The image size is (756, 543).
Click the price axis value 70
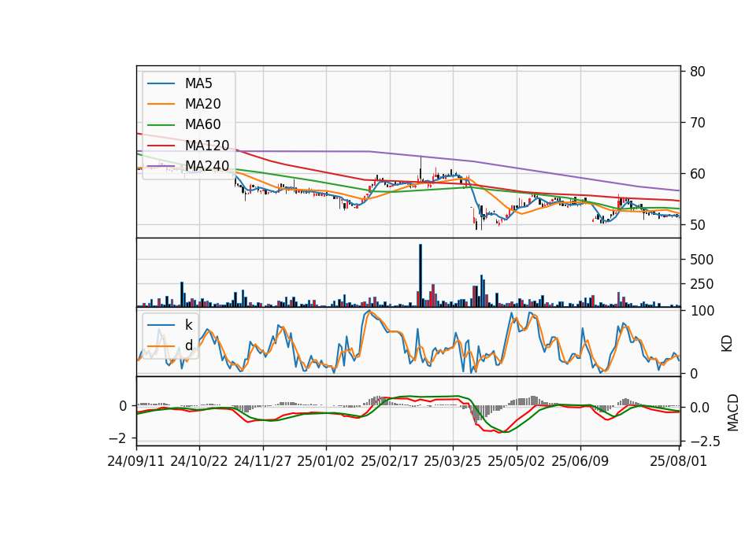698,123
